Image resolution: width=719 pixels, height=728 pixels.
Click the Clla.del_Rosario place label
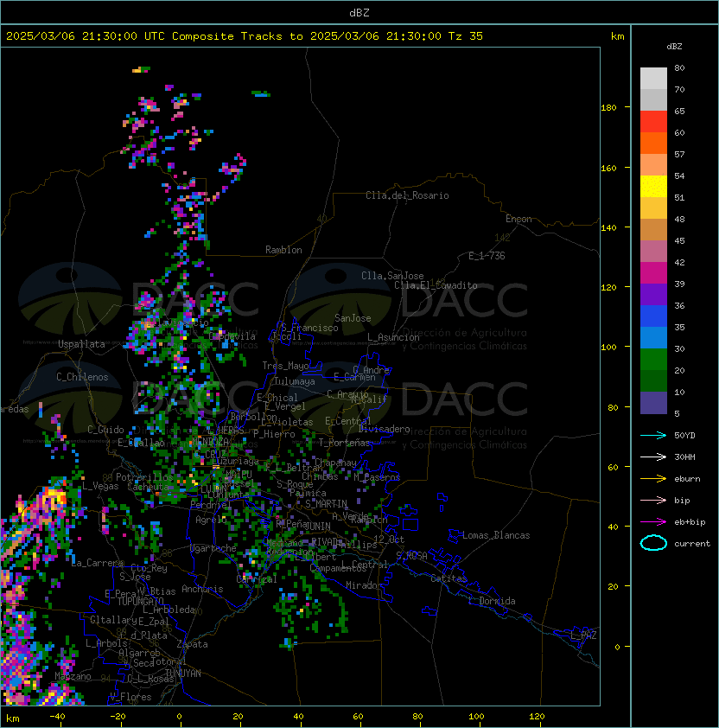(x=407, y=195)
